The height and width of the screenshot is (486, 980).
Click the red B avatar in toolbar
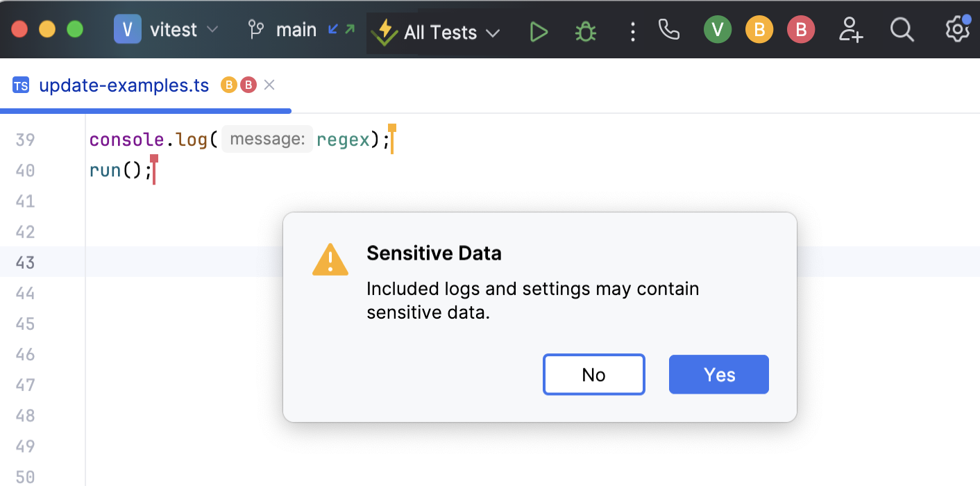pyautogui.click(x=801, y=30)
